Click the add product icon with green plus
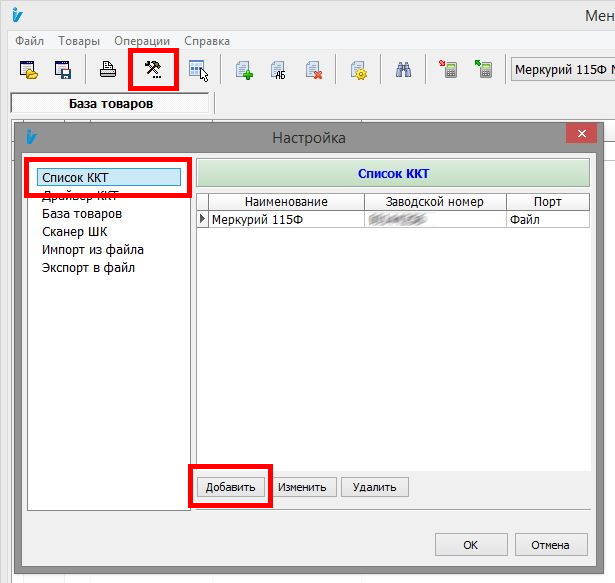615x583 pixels. point(244,70)
